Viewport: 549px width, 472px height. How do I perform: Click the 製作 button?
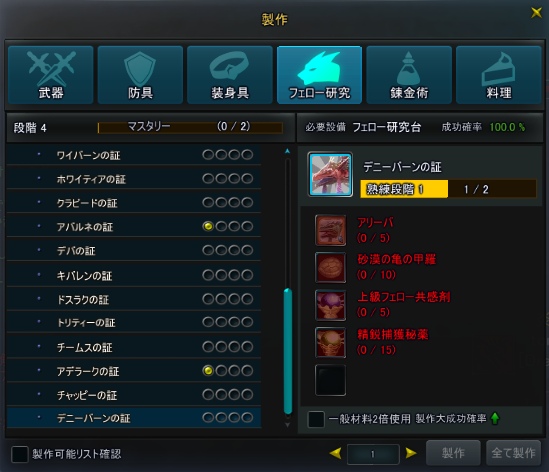(453, 453)
